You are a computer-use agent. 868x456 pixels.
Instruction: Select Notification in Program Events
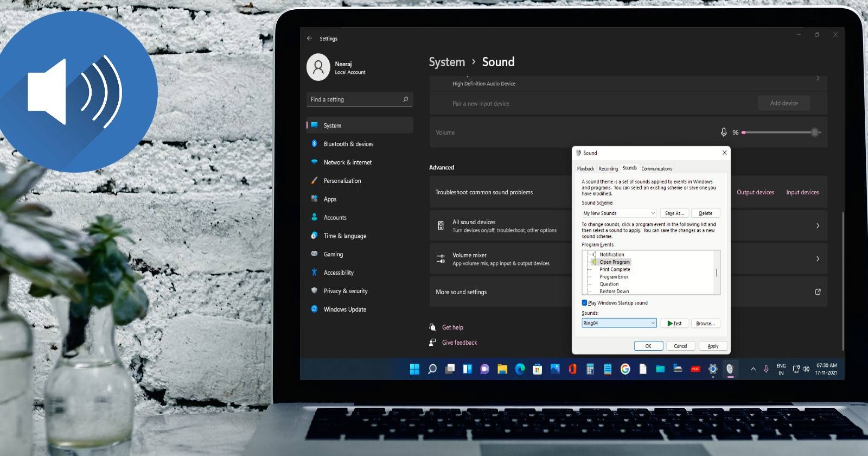611,255
